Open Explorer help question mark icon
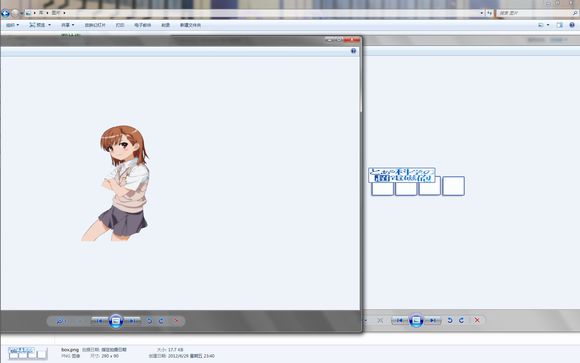 pos(572,25)
